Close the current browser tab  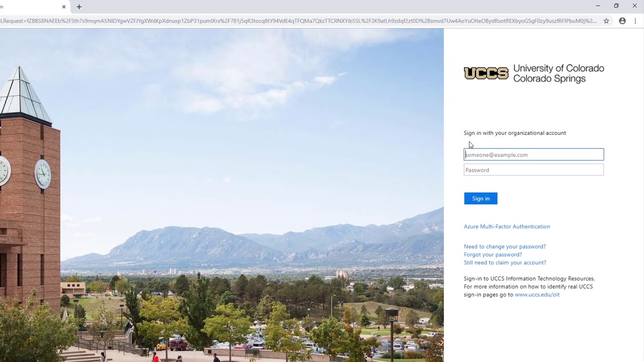(x=64, y=7)
